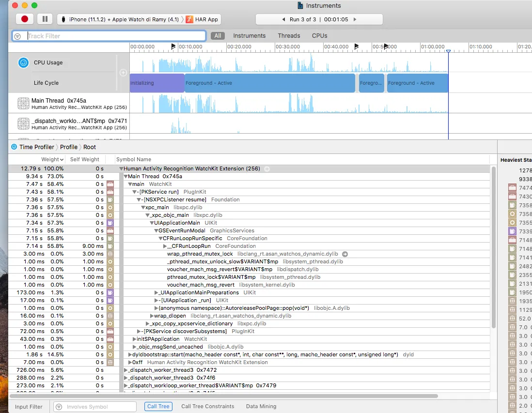This screenshot has height=413, width=532.
Task: Open the HAR App target chooser
Action: [202, 19]
